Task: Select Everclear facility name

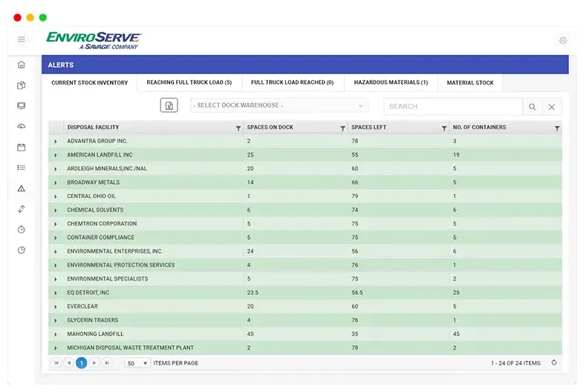Action: coord(82,307)
